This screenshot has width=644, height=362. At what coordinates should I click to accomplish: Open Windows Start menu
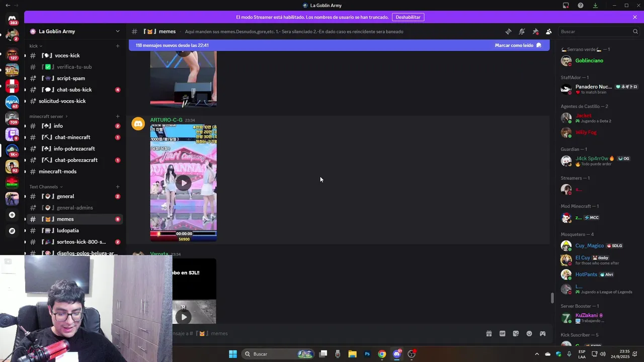coord(232,354)
